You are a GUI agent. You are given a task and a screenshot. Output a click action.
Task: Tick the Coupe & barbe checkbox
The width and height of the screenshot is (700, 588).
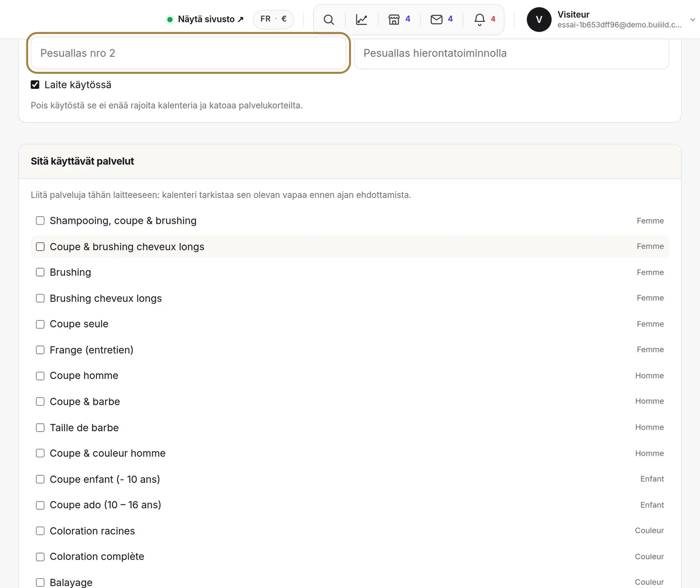[x=40, y=401]
